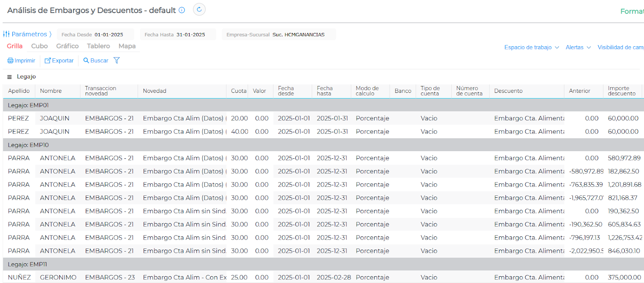Open Visibilidad de campos menu
Screen dimensions: 644x283
[x=620, y=47]
